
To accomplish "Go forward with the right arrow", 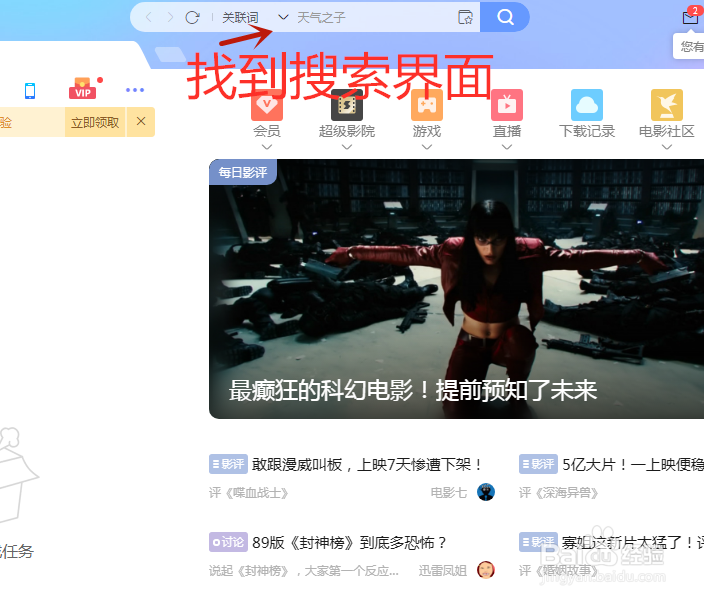I will 170,18.
